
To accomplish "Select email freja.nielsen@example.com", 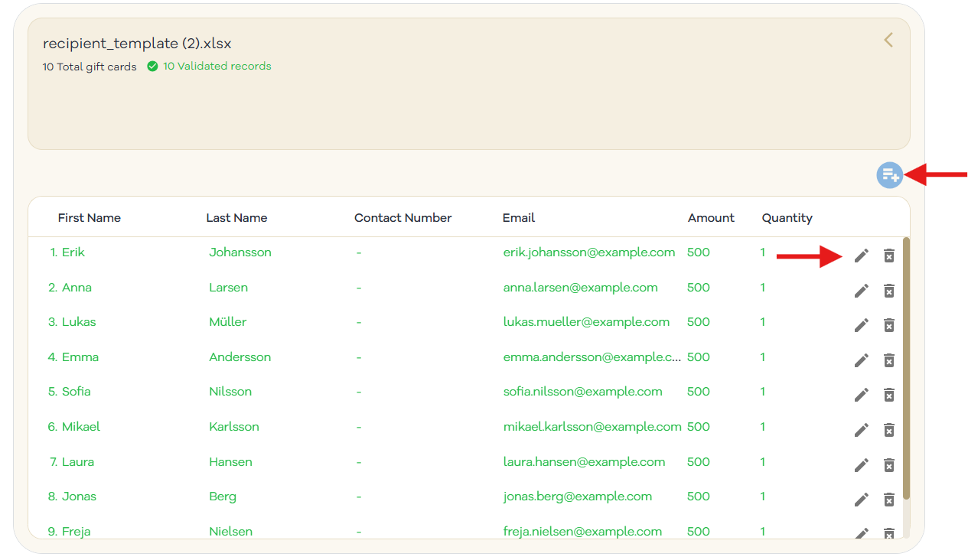I will click(582, 532).
